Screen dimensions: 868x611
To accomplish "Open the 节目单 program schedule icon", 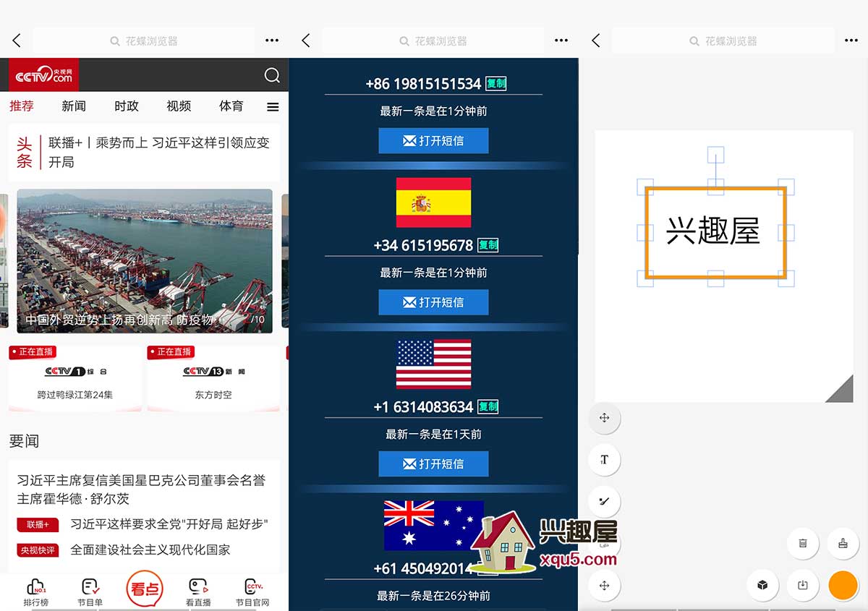I will click(x=90, y=591).
